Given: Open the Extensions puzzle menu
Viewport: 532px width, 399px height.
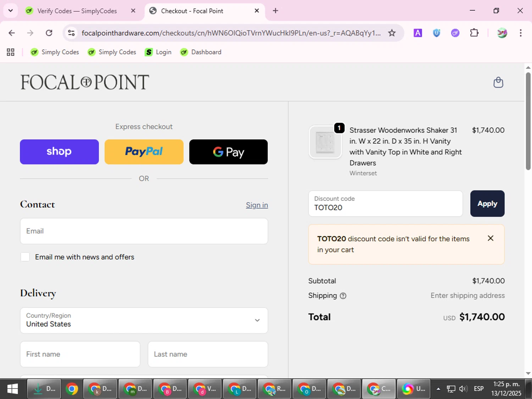Looking at the screenshot, I should (x=474, y=33).
